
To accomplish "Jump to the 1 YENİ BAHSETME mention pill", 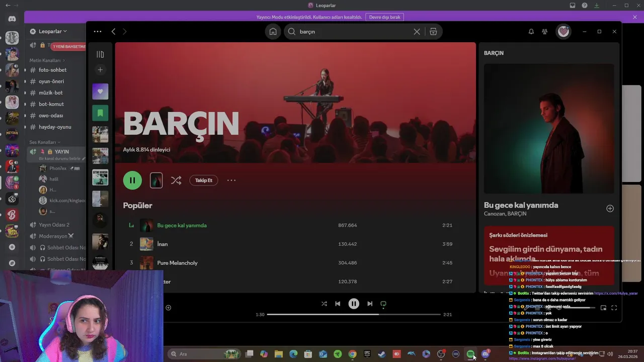I will 69,46.
